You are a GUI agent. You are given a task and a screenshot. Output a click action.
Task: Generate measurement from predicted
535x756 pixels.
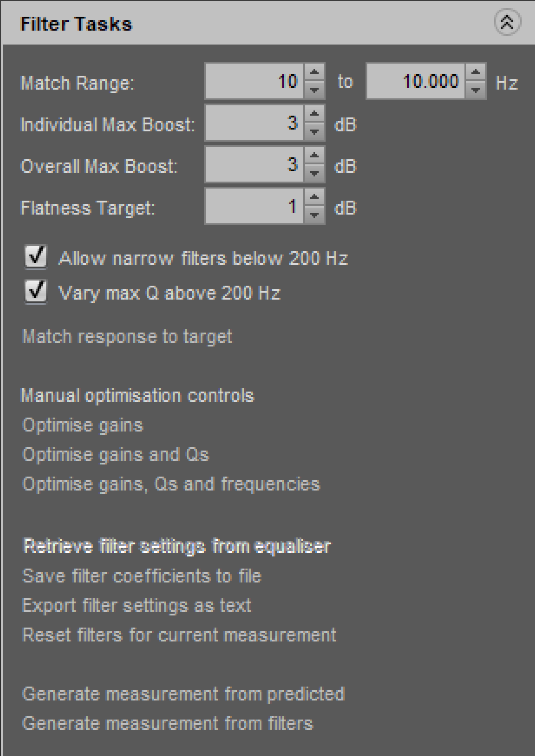coord(183,694)
